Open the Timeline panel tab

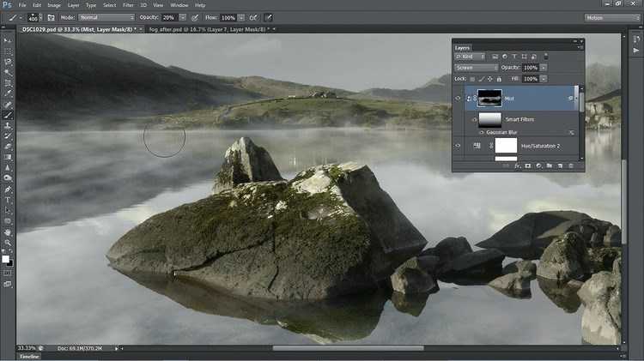pyautogui.click(x=29, y=356)
